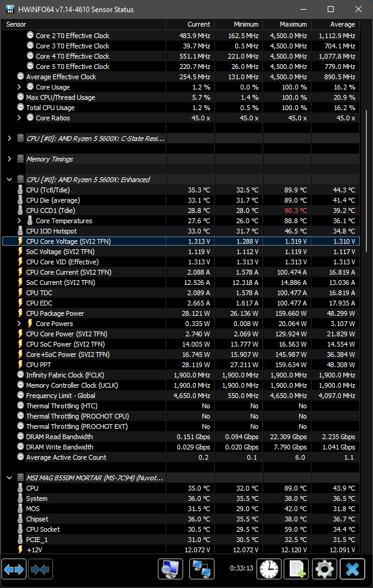The height and width of the screenshot is (588, 373).
Task: Expand the Core Ratios row
Action: 19,118
